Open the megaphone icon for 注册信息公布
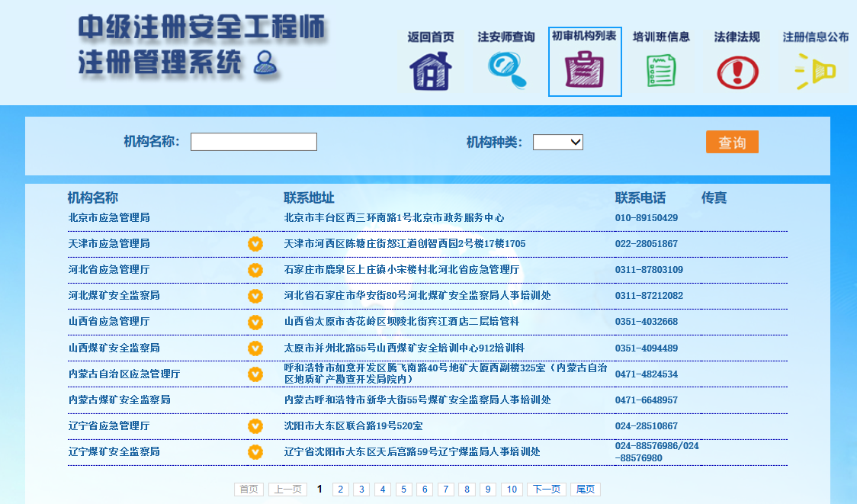Screen dimensions: 857x504 pos(815,71)
